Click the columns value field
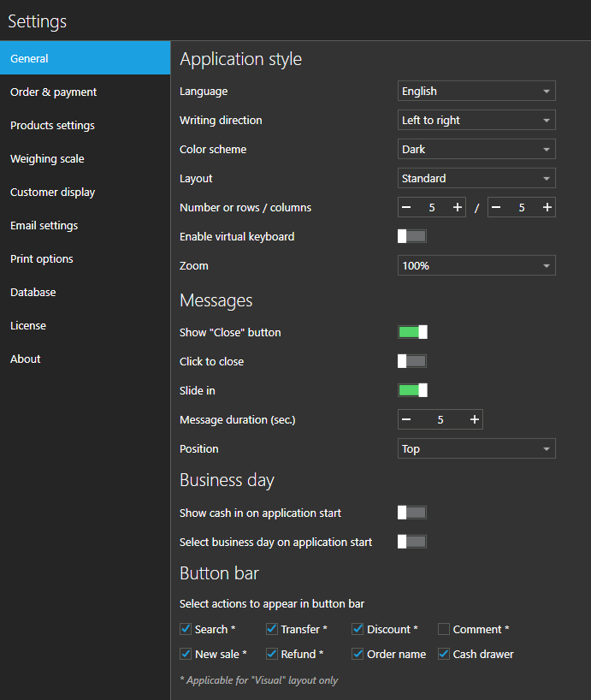 tap(522, 207)
